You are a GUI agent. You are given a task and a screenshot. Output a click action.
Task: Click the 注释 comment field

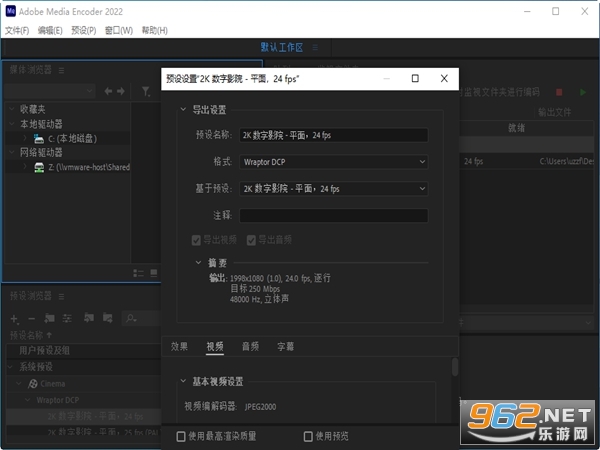[334, 215]
